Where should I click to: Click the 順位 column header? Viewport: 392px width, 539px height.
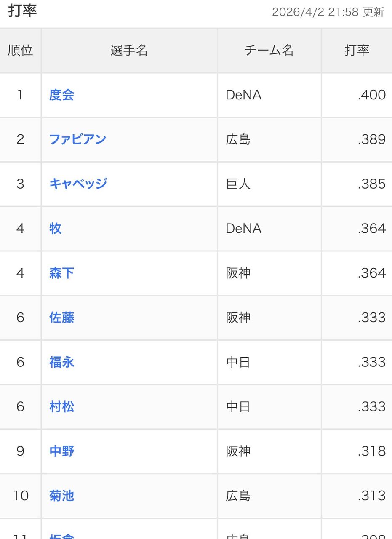tap(20, 51)
